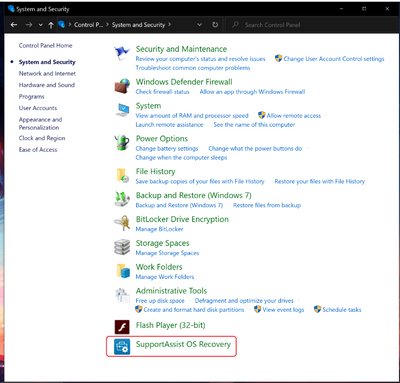Image resolution: width=400 pixels, height=383 pixels.
Task: Open the Administrative Tools icon
Action: pyautogui.click(x=122, y=295)
